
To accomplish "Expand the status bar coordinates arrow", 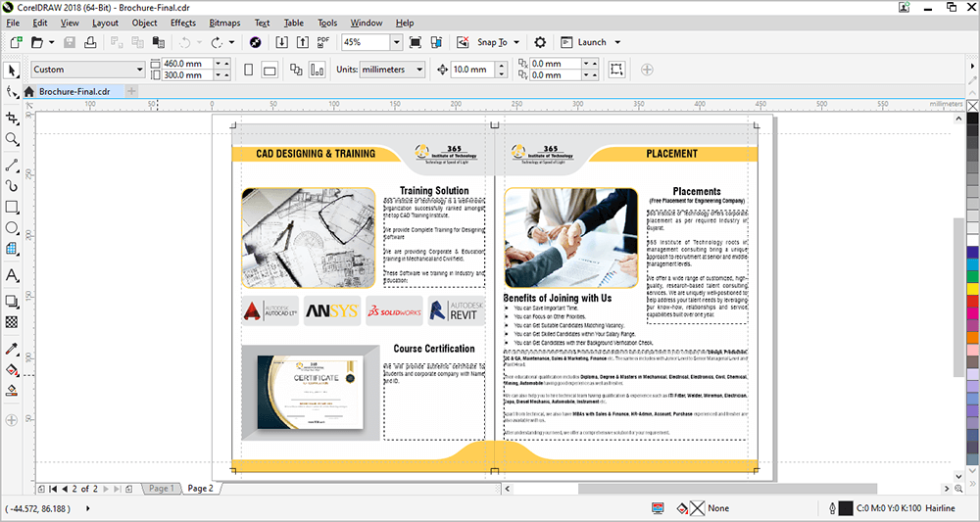I will [x=87, y=508].
